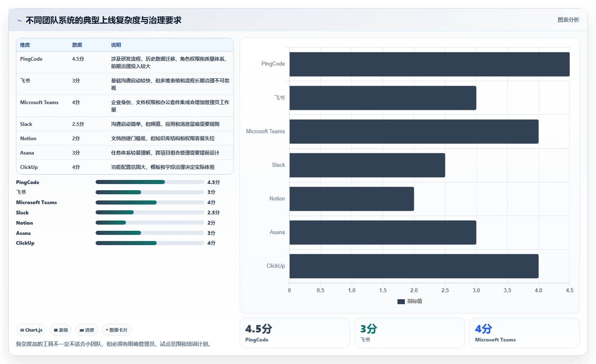Viewport: 596px width, 364px height.
Task: Click the description starting with 沟通启动简单
Action: pyautogui.click(x=165, y=124)
